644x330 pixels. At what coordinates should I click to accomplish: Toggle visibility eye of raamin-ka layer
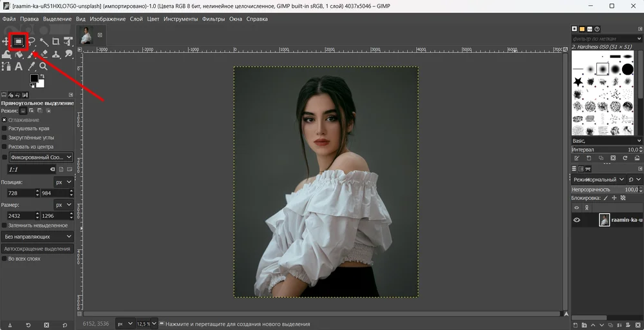[x=577, y=220]
